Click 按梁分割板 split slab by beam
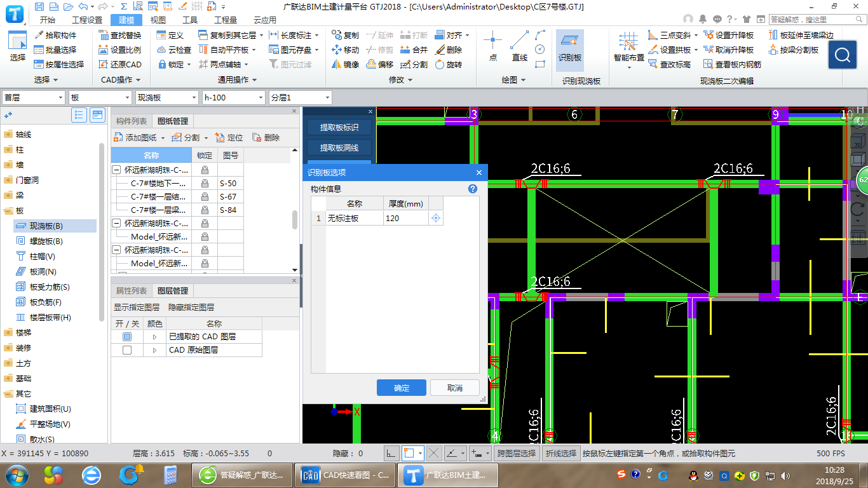The height and width of the screenshot is (488, 868). pos(794,50)
